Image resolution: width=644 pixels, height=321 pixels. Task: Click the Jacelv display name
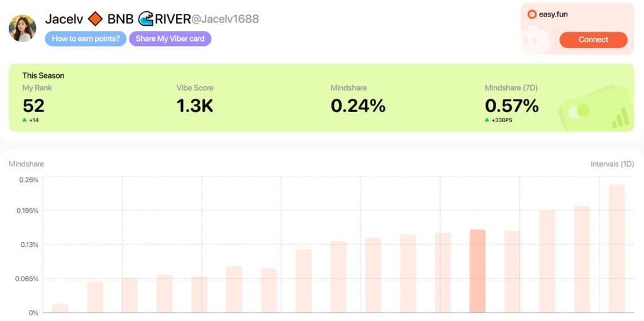64,19
